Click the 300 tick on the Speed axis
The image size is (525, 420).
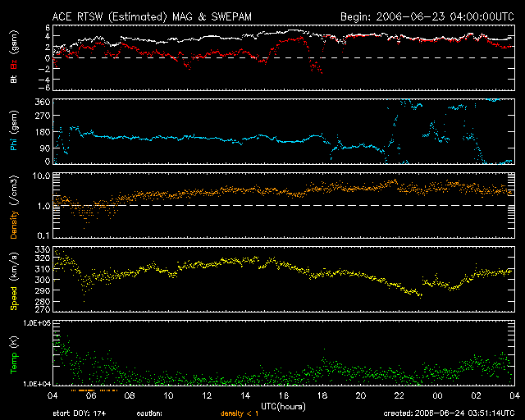tap(43, 280)
